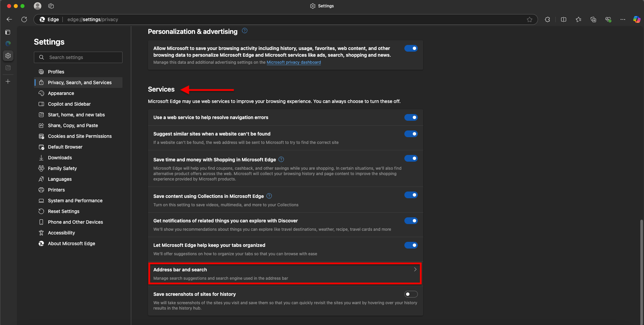Image resolution: width=644 pixels, height=325 pixels.
Task: Open Appearance settings section
Action: pyautogui.click(x=78, y=93)
